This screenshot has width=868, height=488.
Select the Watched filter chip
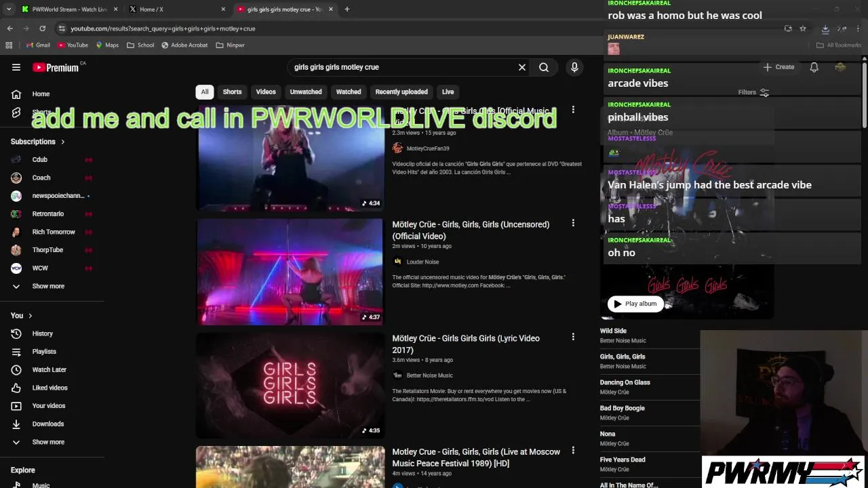(x=349, y=91)
